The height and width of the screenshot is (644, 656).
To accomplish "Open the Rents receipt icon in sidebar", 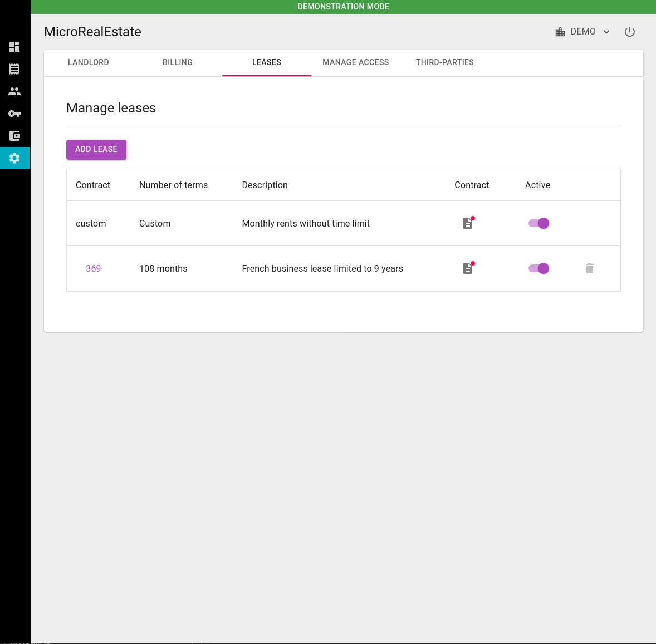I will click(x=14, y=69).
